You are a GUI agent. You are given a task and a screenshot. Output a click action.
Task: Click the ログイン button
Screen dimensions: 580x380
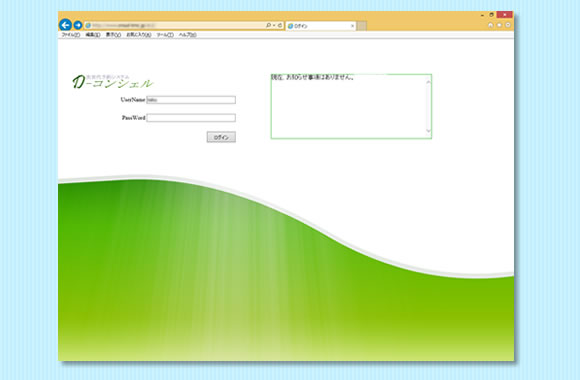pos(221,137)
